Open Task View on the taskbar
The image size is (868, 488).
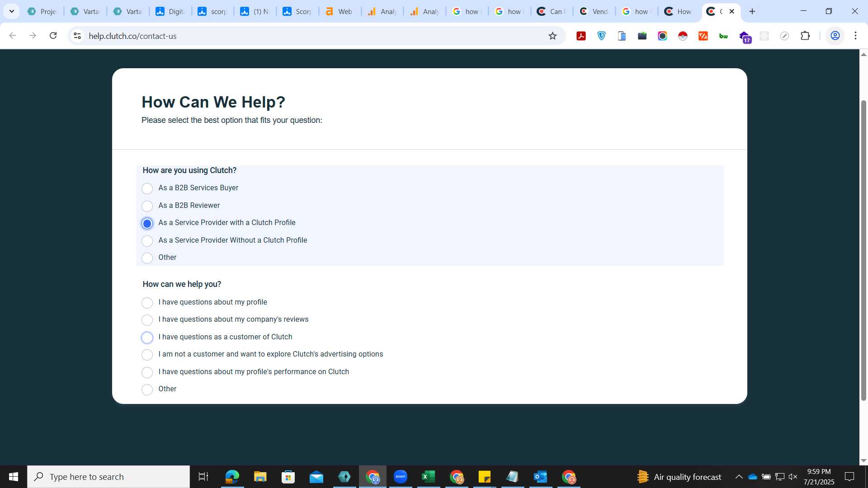coord(203,477)
